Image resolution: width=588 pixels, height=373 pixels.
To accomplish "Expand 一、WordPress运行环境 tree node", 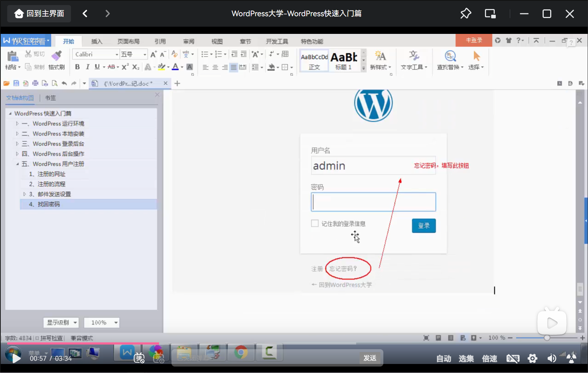I will 17,124.
